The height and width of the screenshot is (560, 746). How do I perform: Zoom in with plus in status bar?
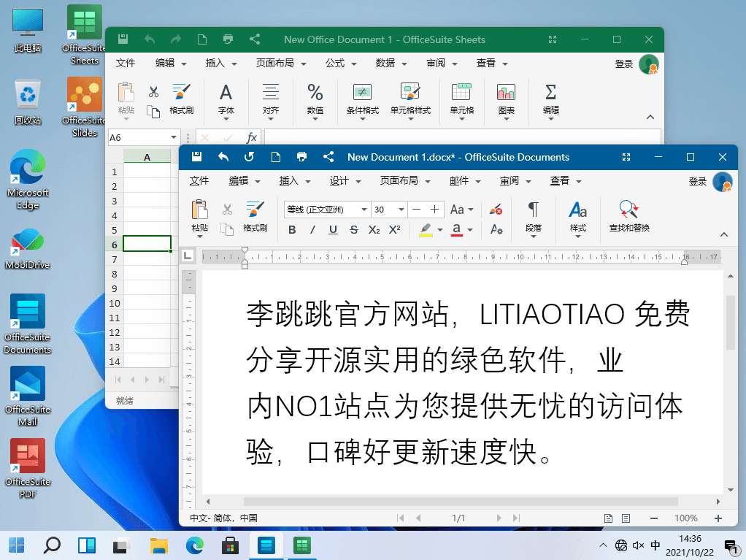coord(718,518)
